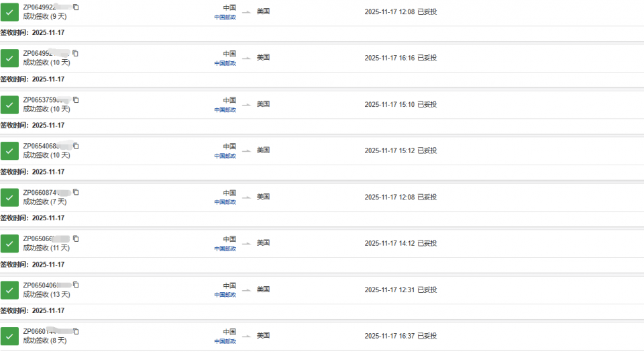Click the 成功签收 (11 天) status text
The width and height of the screenshot is (644, 352).
click(46, 248)
